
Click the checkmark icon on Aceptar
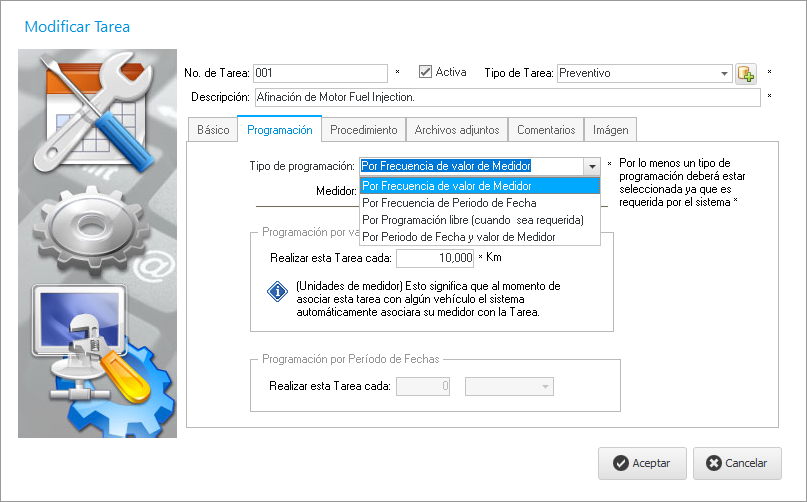pos(621,463)
